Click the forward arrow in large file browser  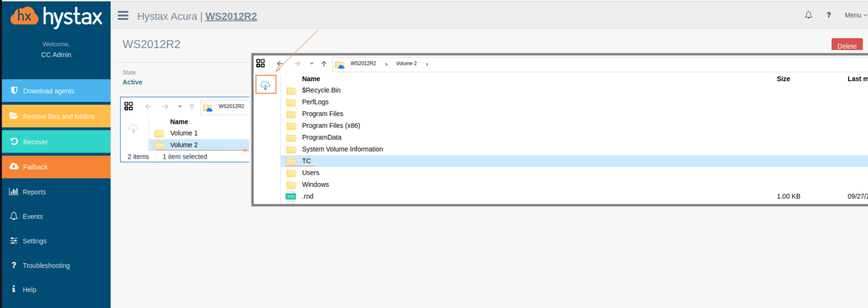(297, 64)
